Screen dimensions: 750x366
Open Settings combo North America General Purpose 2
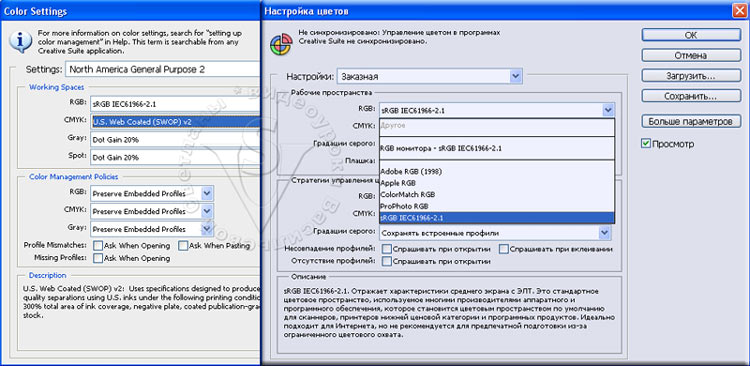(x=163, y=69)
